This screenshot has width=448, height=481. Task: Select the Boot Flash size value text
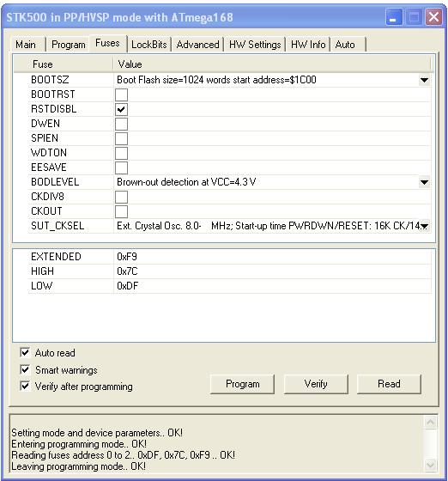point(216,80)
